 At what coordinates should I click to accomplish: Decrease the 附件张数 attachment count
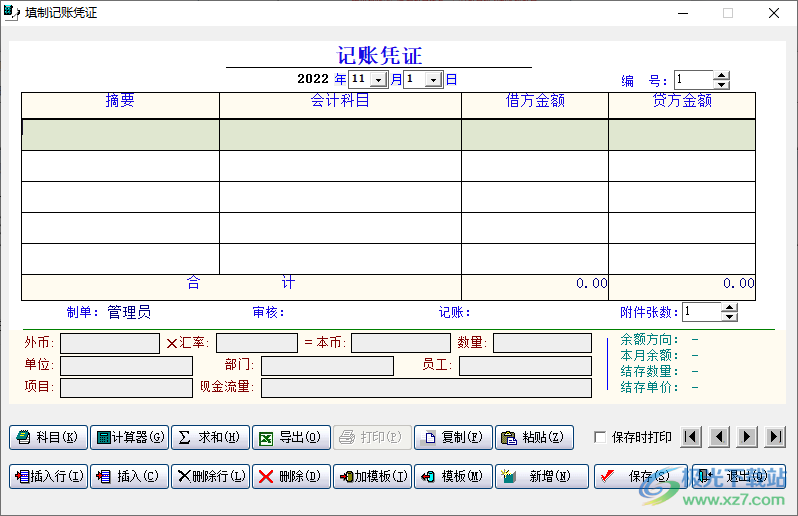coord(729,317)
